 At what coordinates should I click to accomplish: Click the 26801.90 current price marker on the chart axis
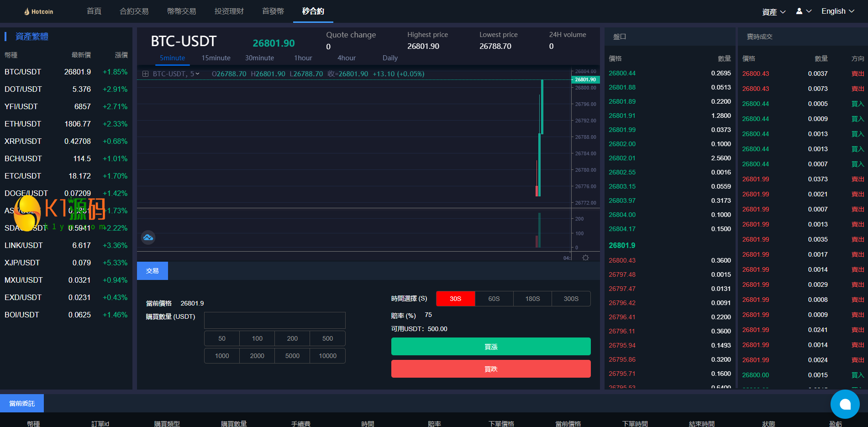[585, 79]
